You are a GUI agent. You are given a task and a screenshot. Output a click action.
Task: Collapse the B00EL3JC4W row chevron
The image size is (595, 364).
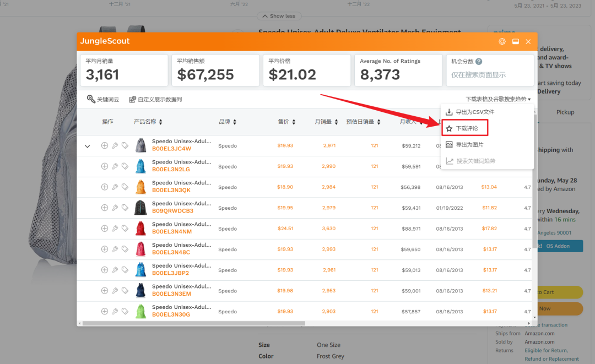(x=87, y=146)
